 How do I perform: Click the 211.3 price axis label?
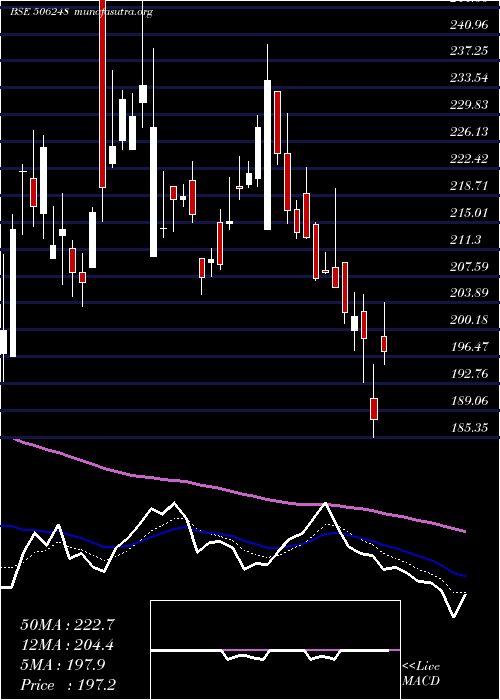click(466, 240)
